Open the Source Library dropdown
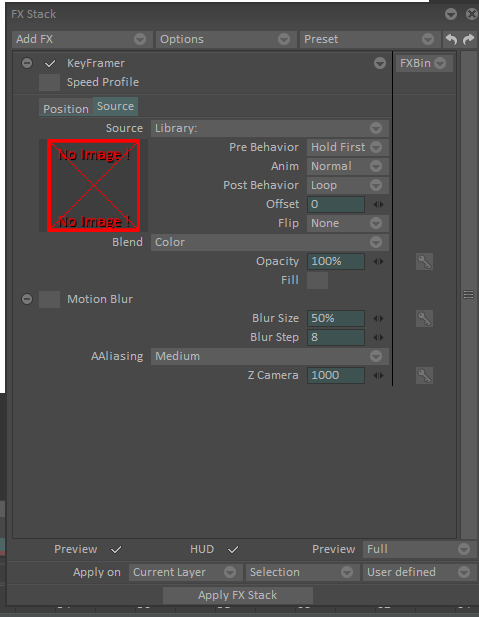479x617 pixels. click(270, 128)
